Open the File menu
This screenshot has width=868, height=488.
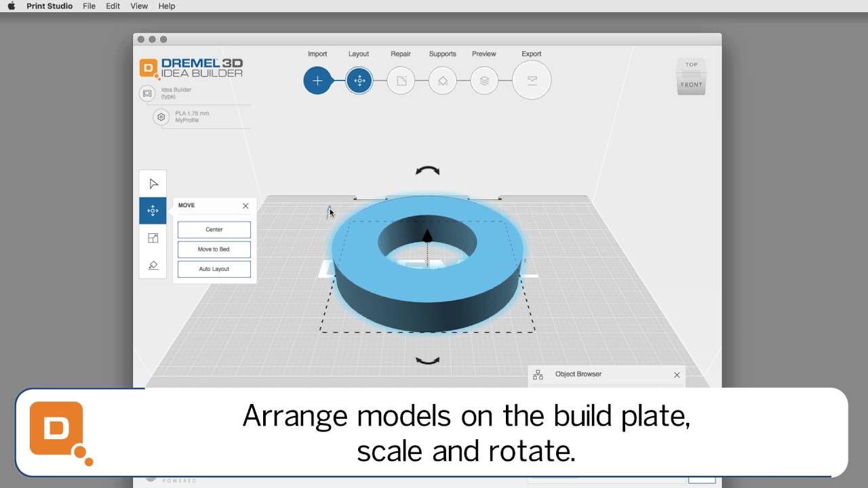89,6
